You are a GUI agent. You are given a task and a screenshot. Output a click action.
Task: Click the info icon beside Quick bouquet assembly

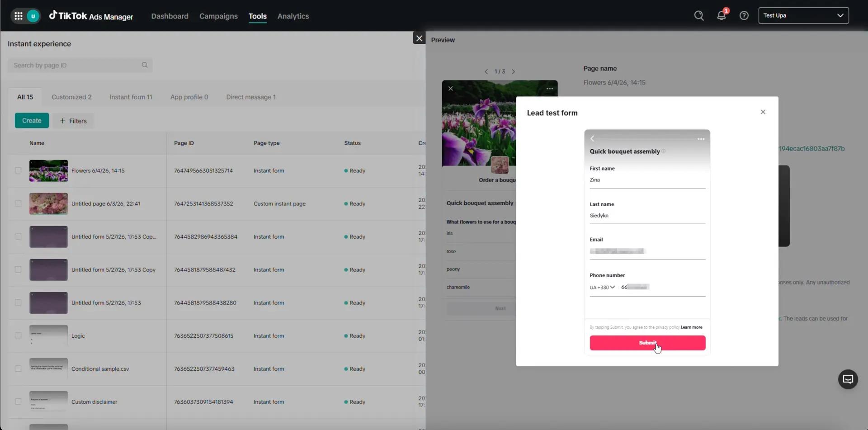pos(664,151)
